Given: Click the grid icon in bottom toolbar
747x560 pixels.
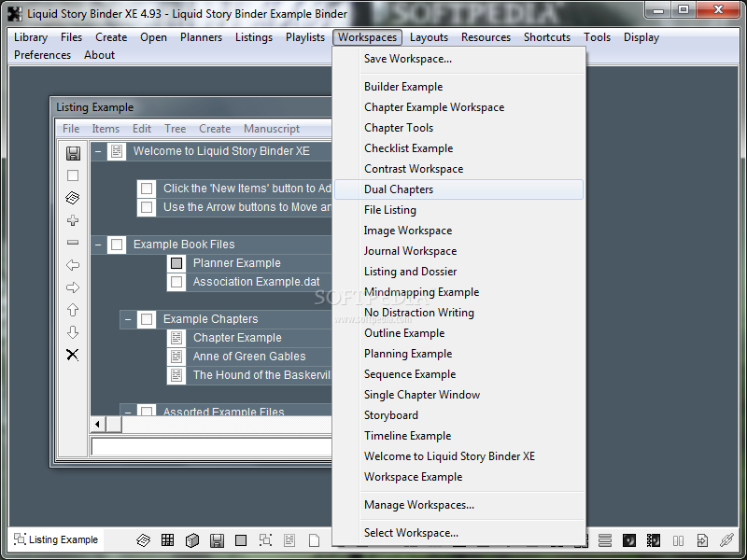Looking at the screenshot, I should (168, 540).
